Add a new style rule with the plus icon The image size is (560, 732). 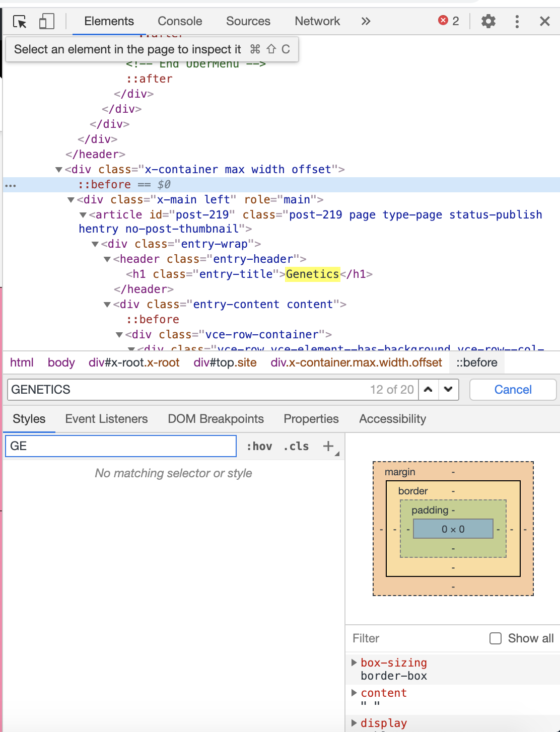(x=328, y=446)
